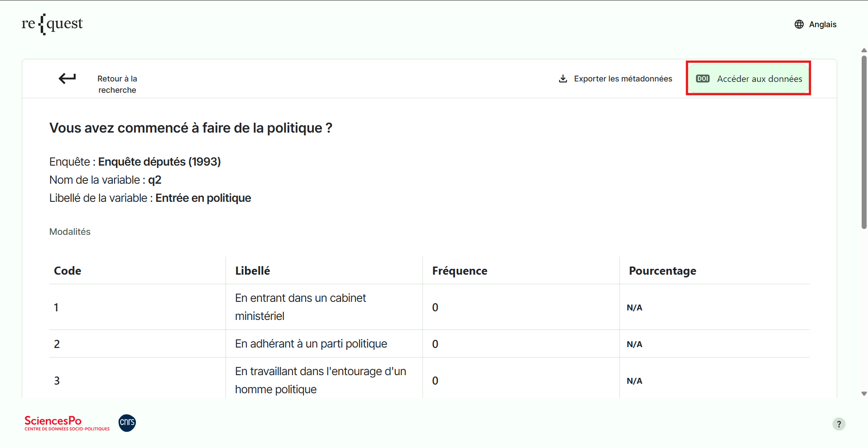Click the re{quest logo

(x=52, y=24)
